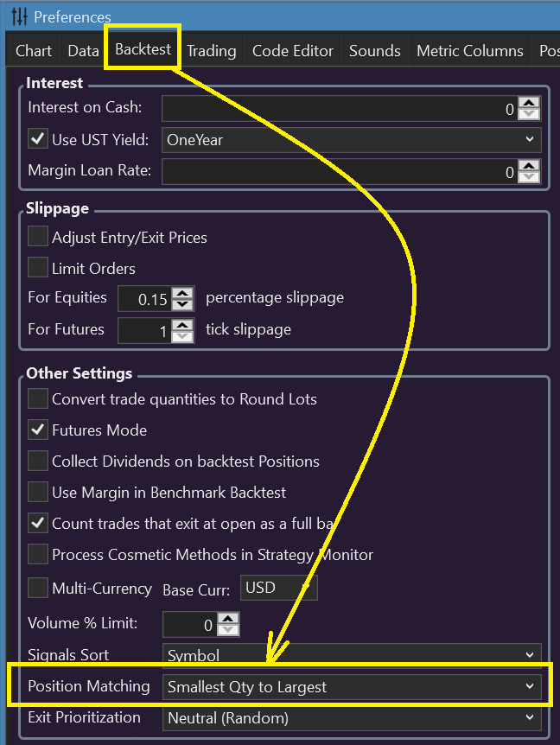Go to the Metric Columns tab
Viewport: 560px width, 745px height.
pos(470,51)
